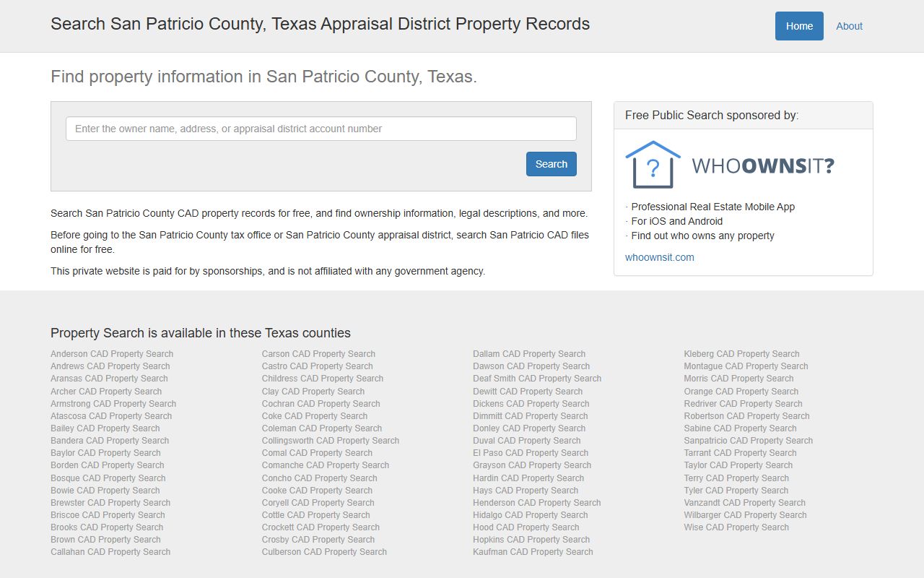The image size is (924, 578).
Task: Open Concho CAD Property Search
Action: point(320,478)
